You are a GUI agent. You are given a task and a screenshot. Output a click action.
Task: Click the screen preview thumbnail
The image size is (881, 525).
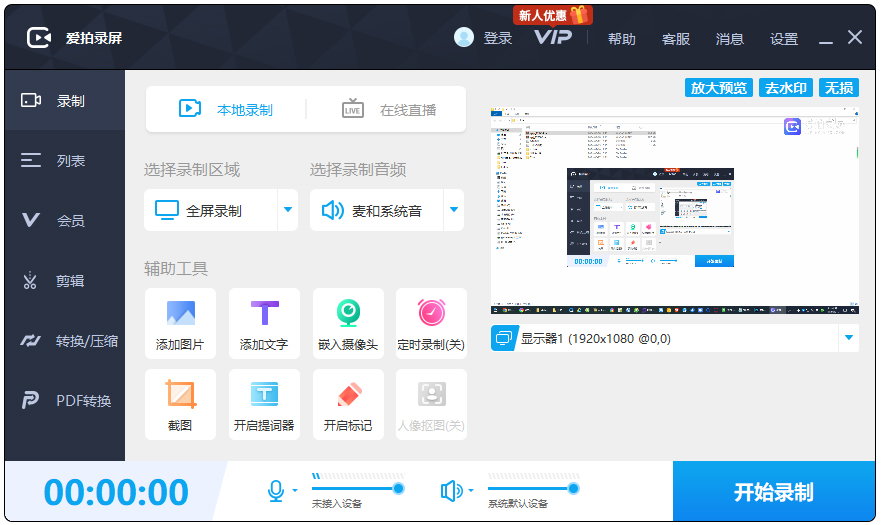pyautogui.click(x=674, y=210)
